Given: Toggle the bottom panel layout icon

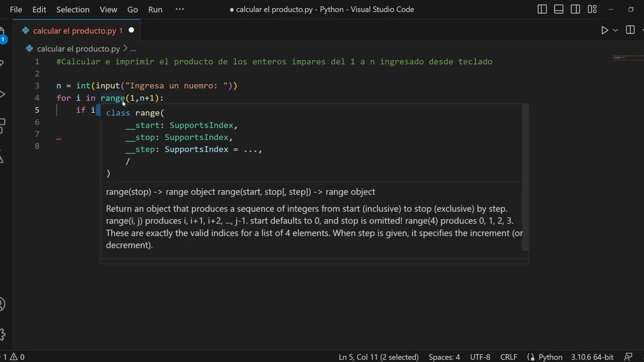Looking at the screenshot, I should [x=558, y=10].
